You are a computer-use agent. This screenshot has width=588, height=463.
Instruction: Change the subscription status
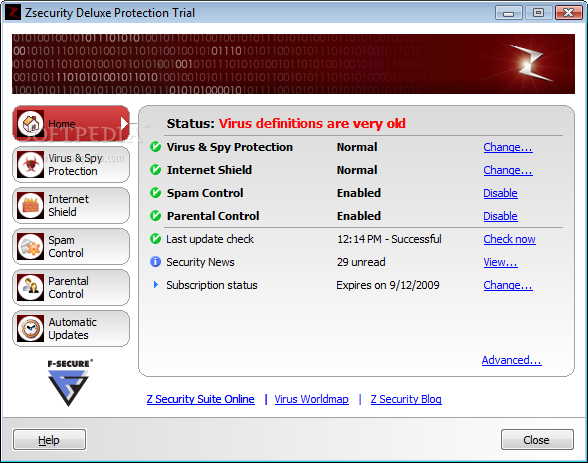(x=508, y=285)
